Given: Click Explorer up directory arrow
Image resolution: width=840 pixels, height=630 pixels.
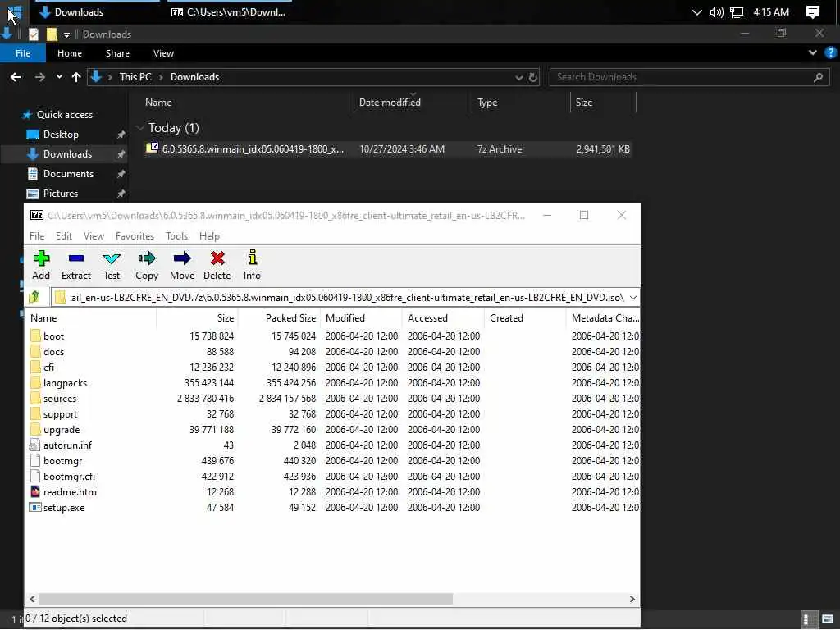Looking at the screenshot, I should 76,77.
